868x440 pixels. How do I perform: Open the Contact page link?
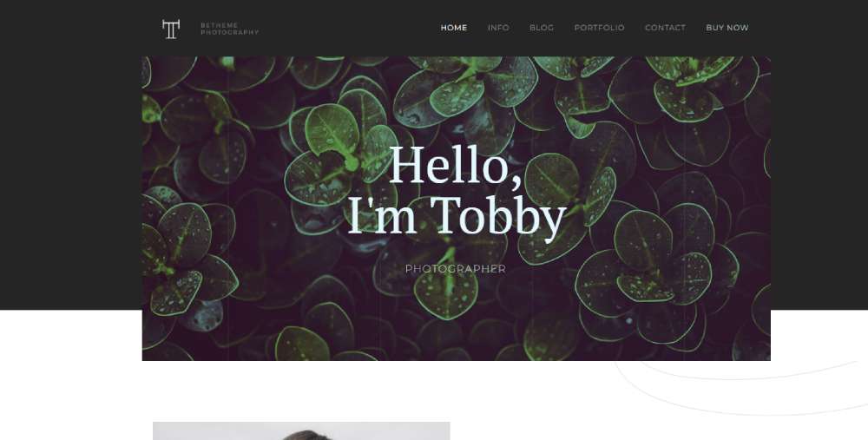665,28
